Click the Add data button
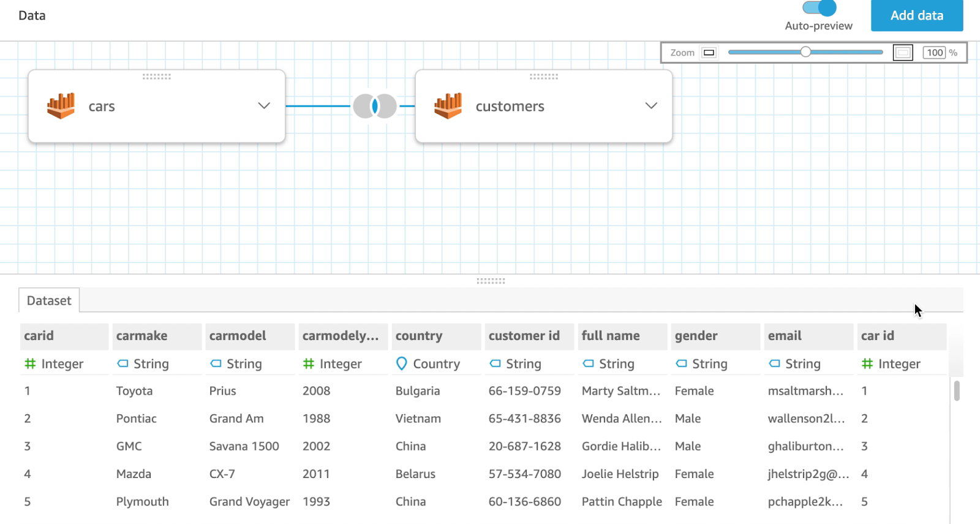The width and height of the screenshot is (980, 524). pos(917,15)
